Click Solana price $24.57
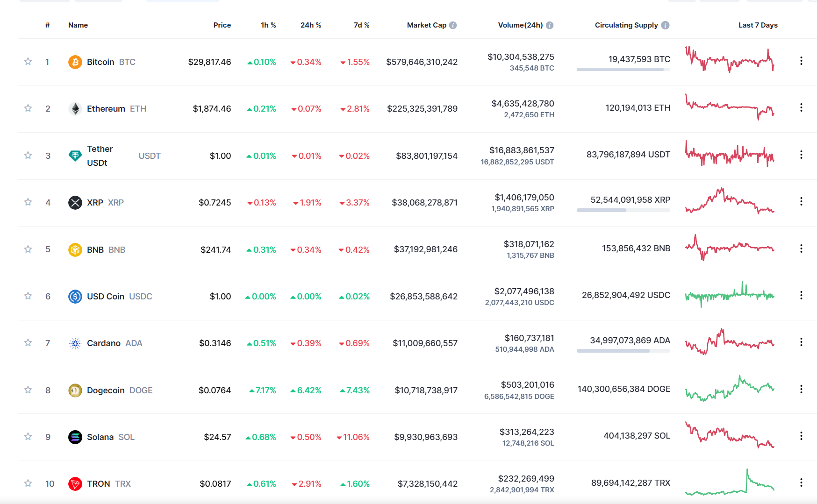The image size is (817, 504). coord(217,437)
